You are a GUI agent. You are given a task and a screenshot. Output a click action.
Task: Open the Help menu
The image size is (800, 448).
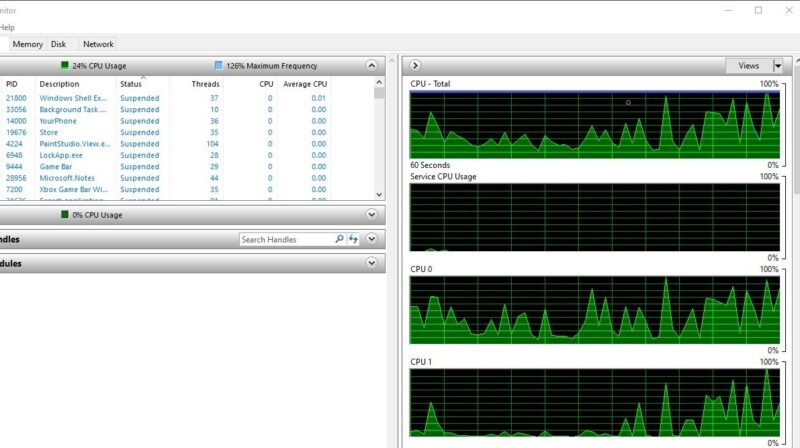click(7, 28)
